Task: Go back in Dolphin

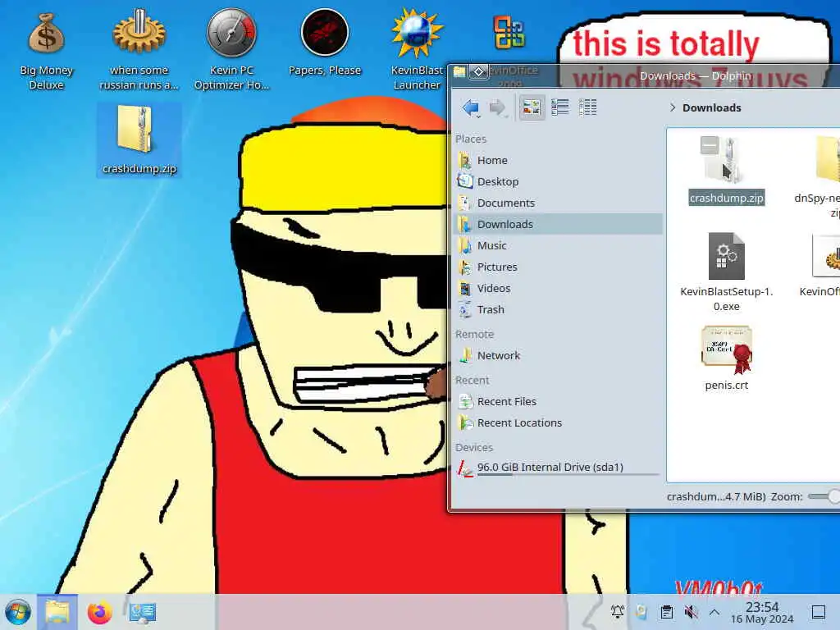Action: pyautogui.click(x=471, y=107)
